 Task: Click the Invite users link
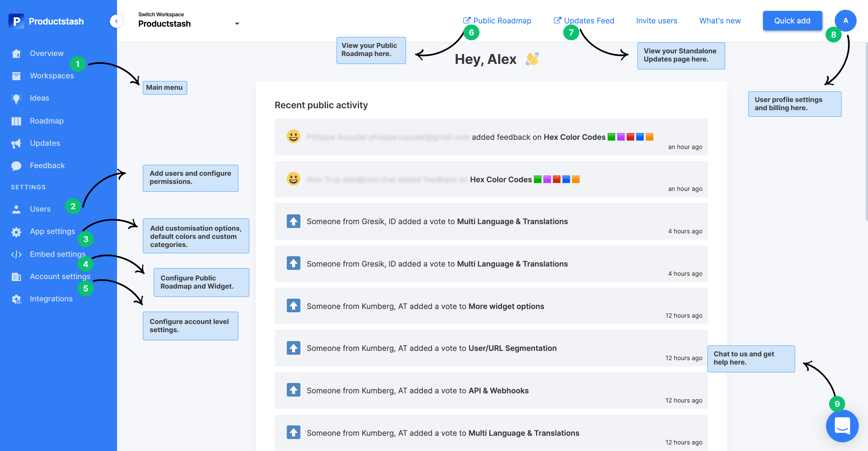click(656, 21)
